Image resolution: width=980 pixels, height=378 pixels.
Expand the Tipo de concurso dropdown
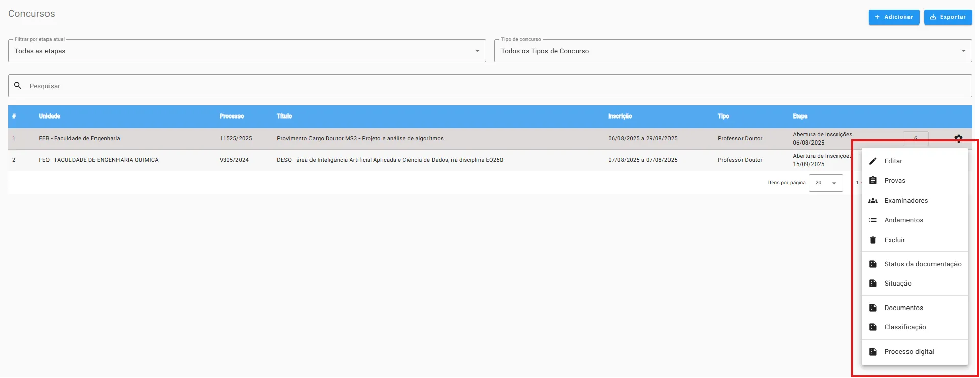tap(732, 51)
